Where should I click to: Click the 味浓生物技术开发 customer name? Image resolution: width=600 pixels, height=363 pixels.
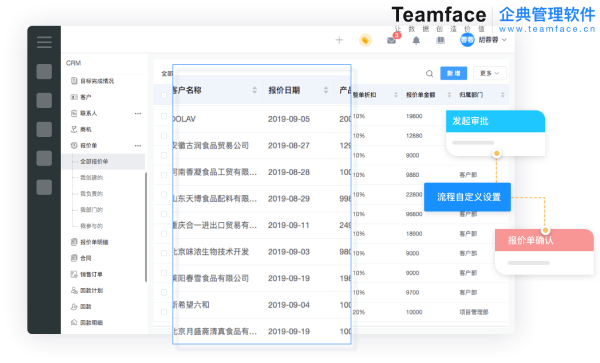coord(210,252)
